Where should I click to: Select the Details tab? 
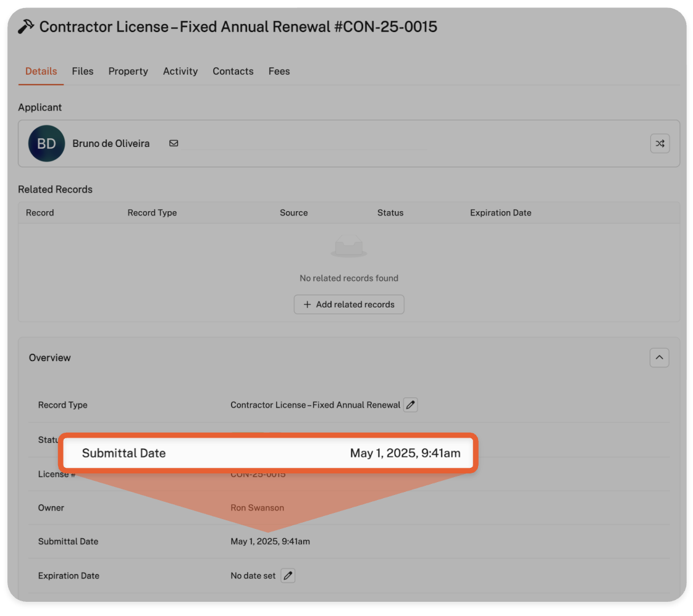point(41,72)
